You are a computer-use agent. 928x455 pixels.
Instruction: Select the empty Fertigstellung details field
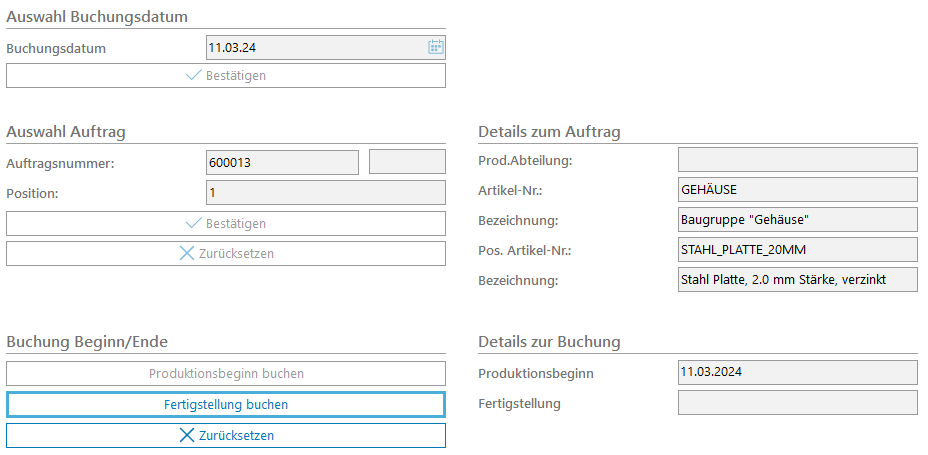click(797, 403)
